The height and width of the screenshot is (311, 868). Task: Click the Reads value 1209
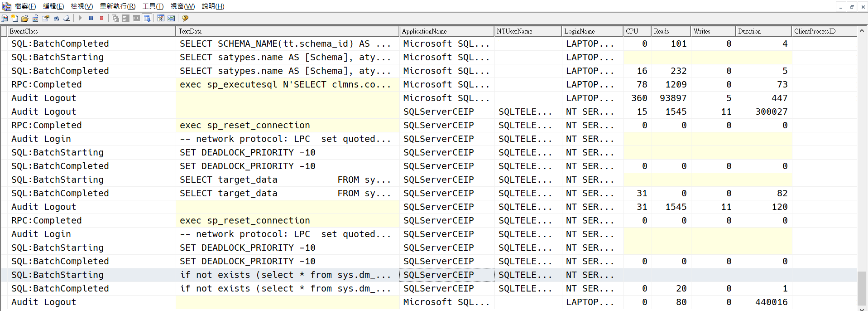[676, 84]
